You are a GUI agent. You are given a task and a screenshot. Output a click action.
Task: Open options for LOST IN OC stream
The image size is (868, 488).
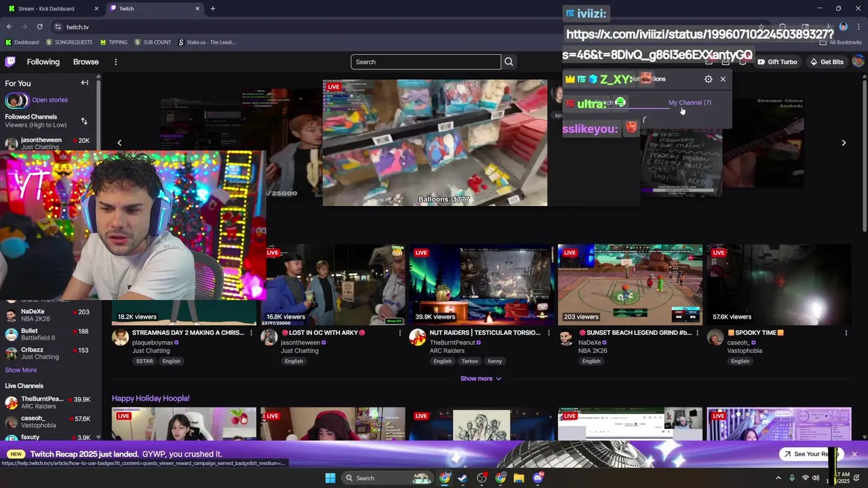click(x=399, y=333)
